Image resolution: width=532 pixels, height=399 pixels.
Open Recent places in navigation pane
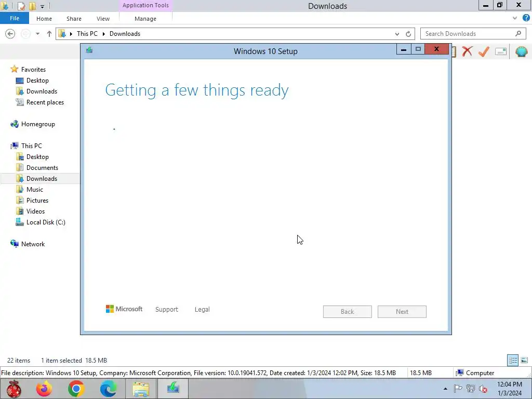45,102
